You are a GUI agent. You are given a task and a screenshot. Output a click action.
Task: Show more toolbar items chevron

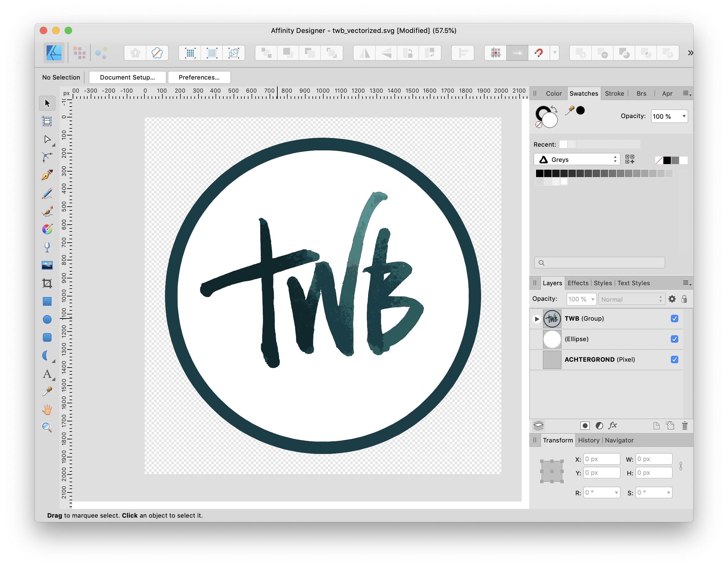point(690,53)
